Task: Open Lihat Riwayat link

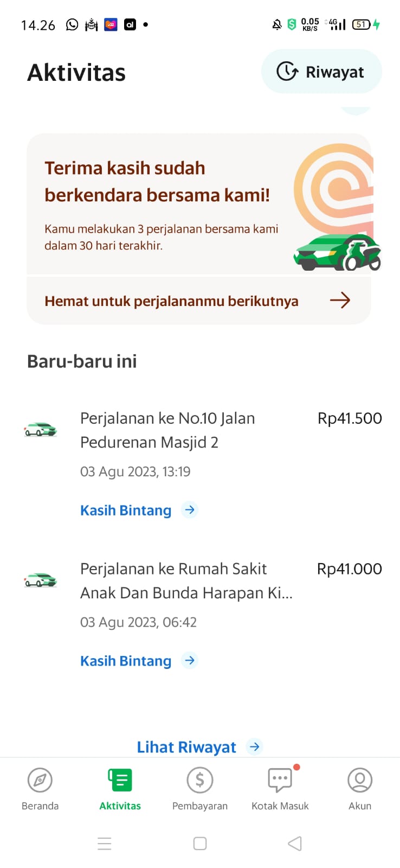Action: (x=186, y=747)
